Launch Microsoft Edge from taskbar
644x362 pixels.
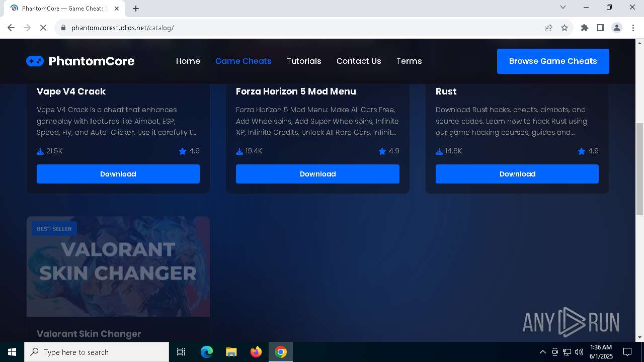(207, 352)
